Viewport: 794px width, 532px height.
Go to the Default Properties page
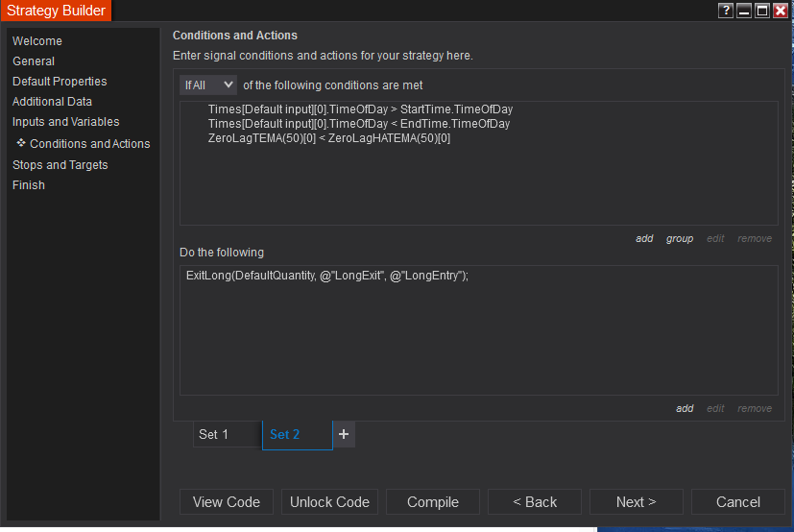[x=60, y=82]
